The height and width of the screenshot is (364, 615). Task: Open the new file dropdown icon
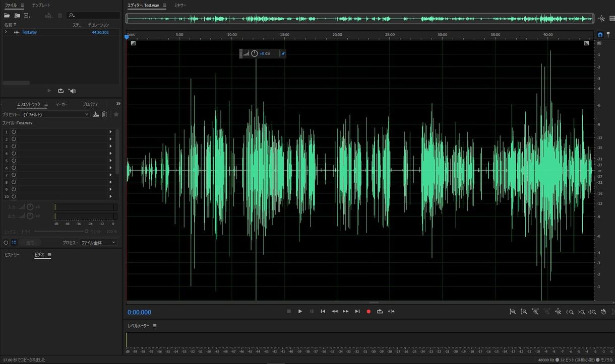point(27,16)
